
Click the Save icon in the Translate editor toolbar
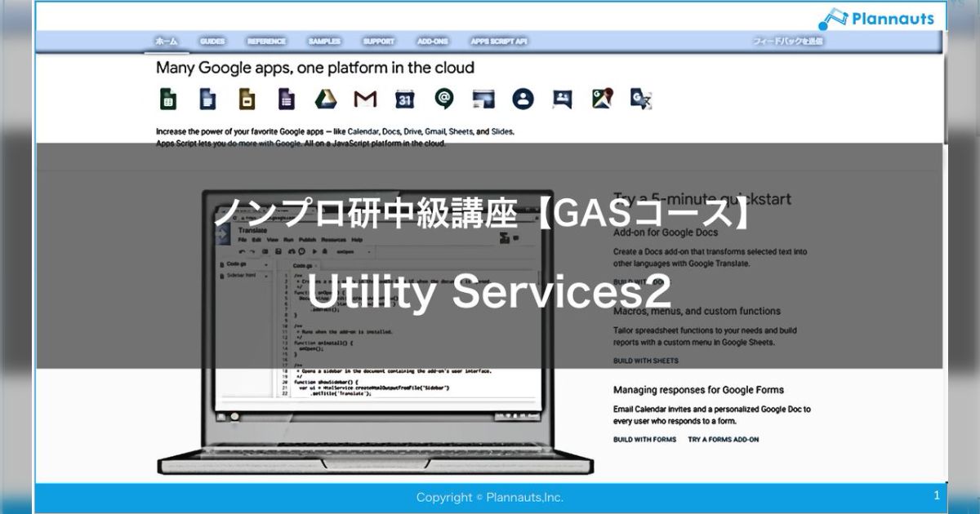click(277, 251)
